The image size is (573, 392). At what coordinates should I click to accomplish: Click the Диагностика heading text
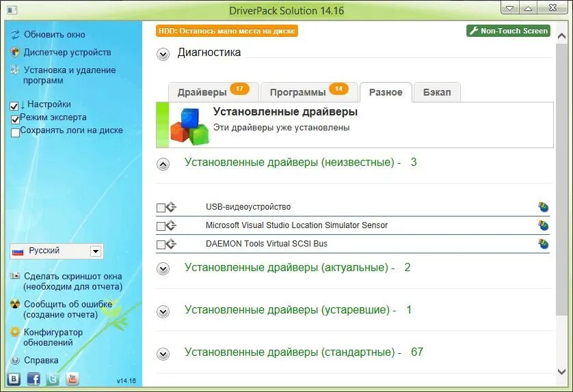click(x=209, y=52)
